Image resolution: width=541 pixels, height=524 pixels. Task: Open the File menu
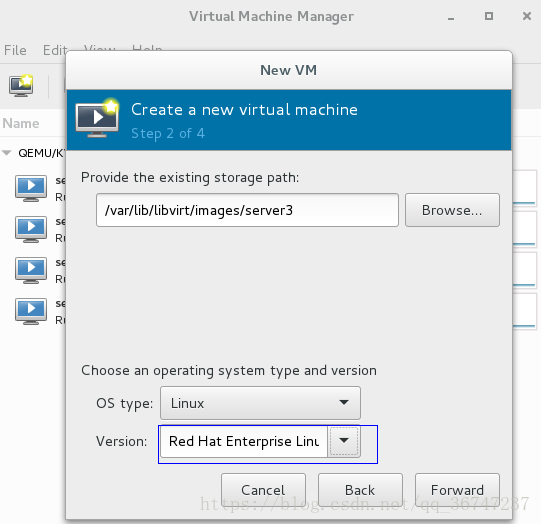pos(15,50)
